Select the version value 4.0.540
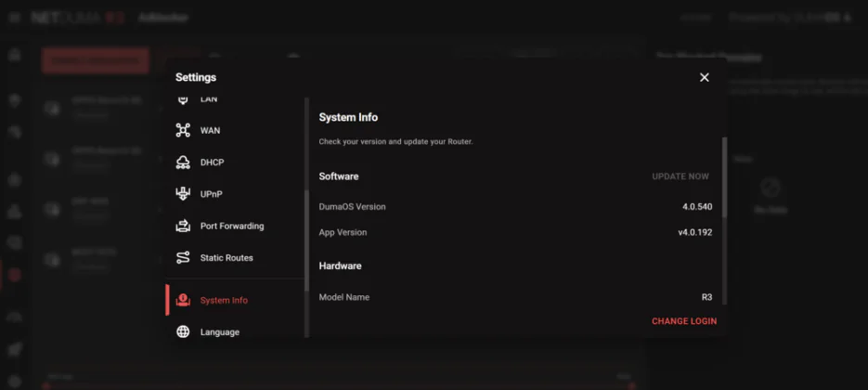Image resolution: width=868 pixels, height=390 pixels. tap(697, 207)
